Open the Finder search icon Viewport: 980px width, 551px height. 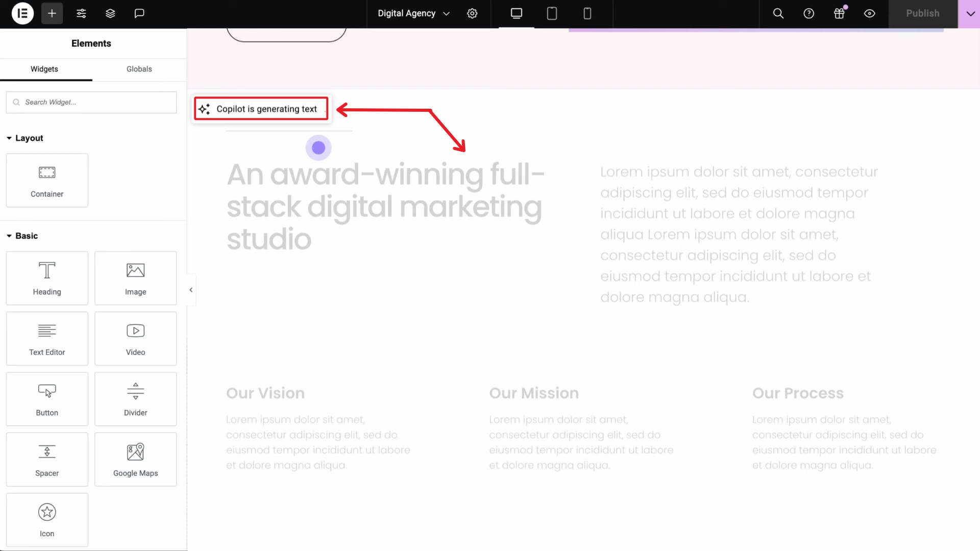coord(778,13)
